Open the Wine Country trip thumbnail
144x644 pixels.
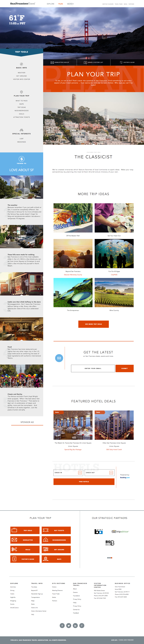(114, 293)
